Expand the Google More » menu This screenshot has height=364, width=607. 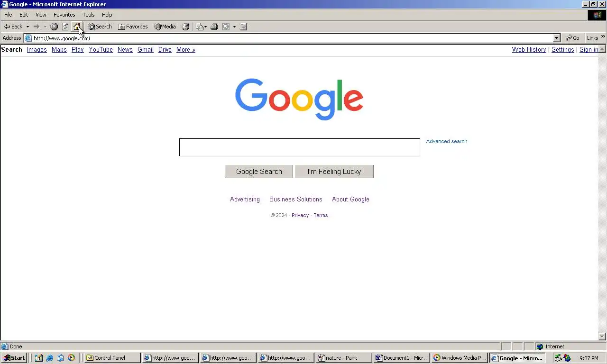pyautogui.click(x=185, y=49)
